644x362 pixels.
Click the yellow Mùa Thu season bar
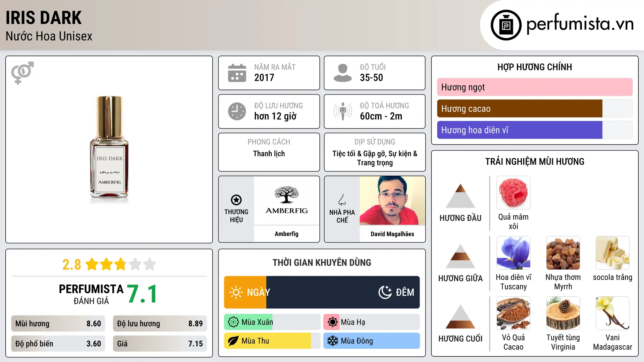268,341
